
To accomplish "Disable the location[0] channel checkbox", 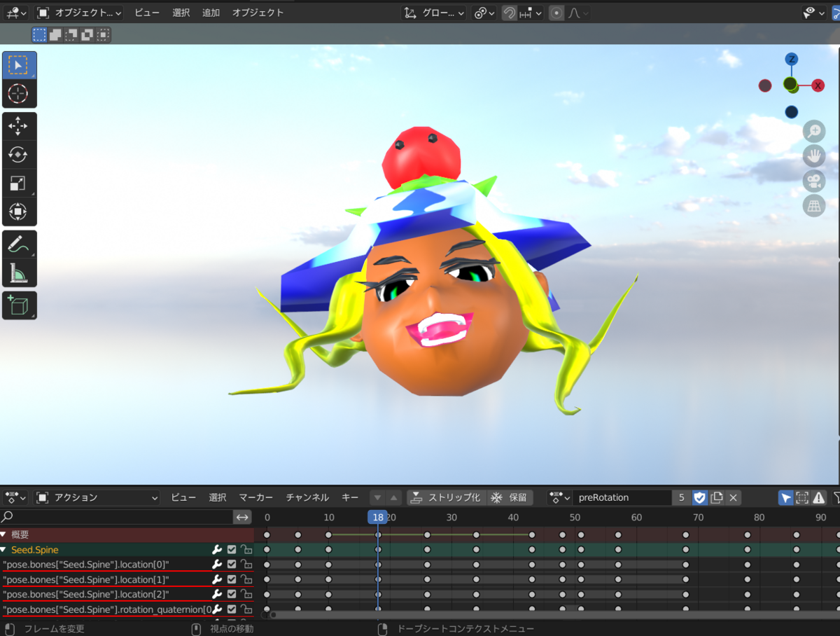I will (231, 565).
